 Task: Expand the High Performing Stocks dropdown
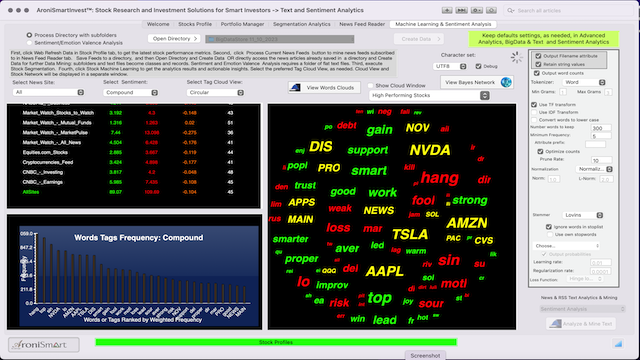coord(429,95)
